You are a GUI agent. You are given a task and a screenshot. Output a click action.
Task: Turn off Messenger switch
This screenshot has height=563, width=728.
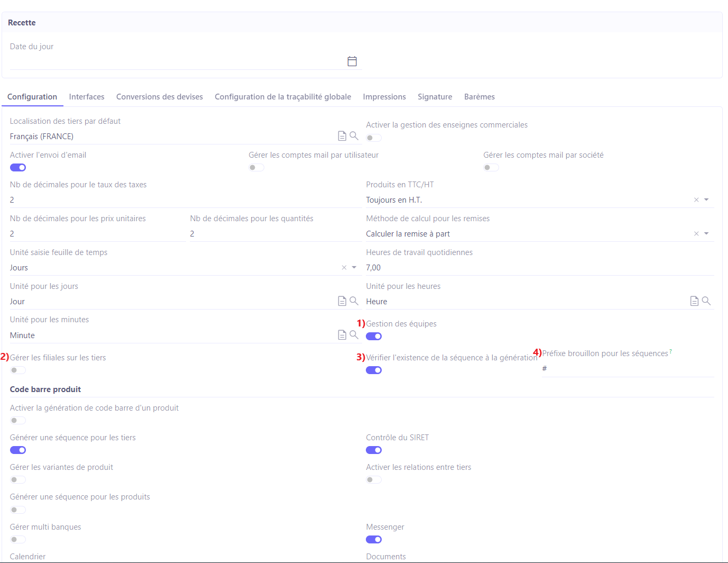click(374, 540)
